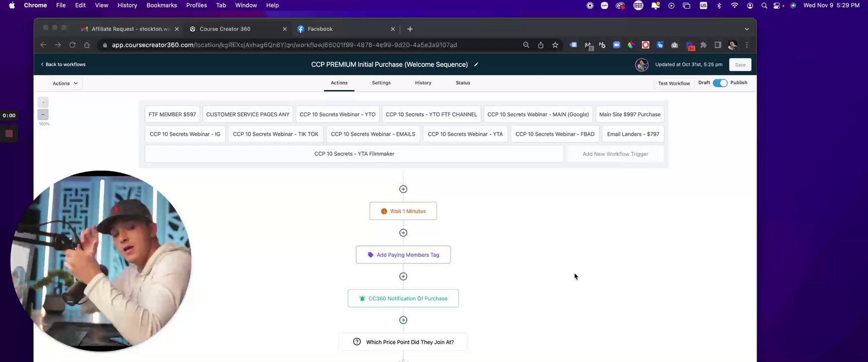Click the Chrome address bar URL
Viewport: 868px width, 362px height.
click(284, 45)
